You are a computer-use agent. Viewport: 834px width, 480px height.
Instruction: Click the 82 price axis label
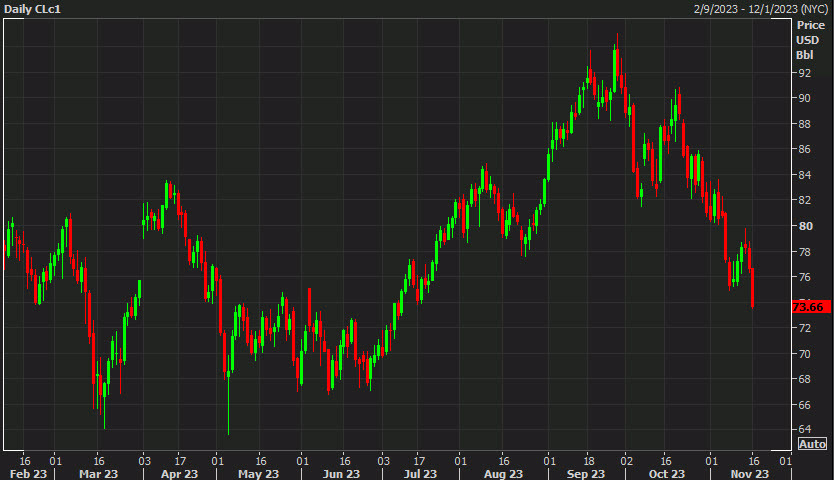(804, 200)
